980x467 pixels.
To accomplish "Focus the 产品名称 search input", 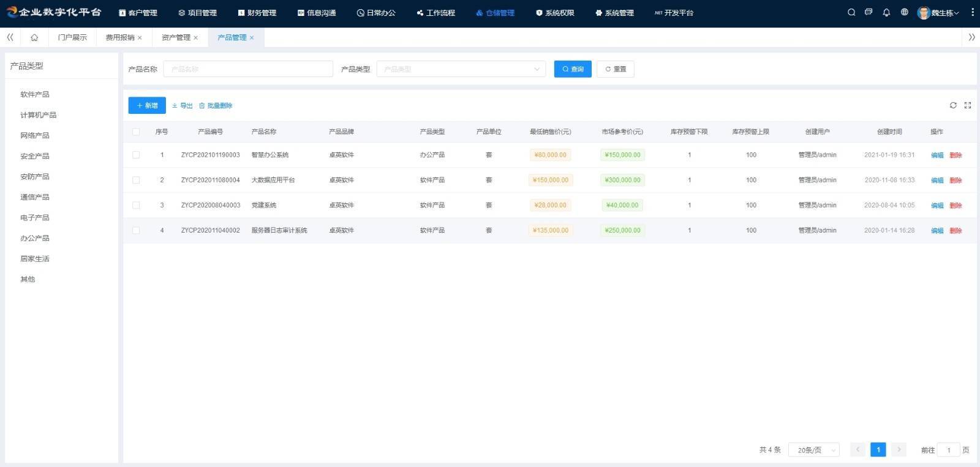I will coord(248,69).
